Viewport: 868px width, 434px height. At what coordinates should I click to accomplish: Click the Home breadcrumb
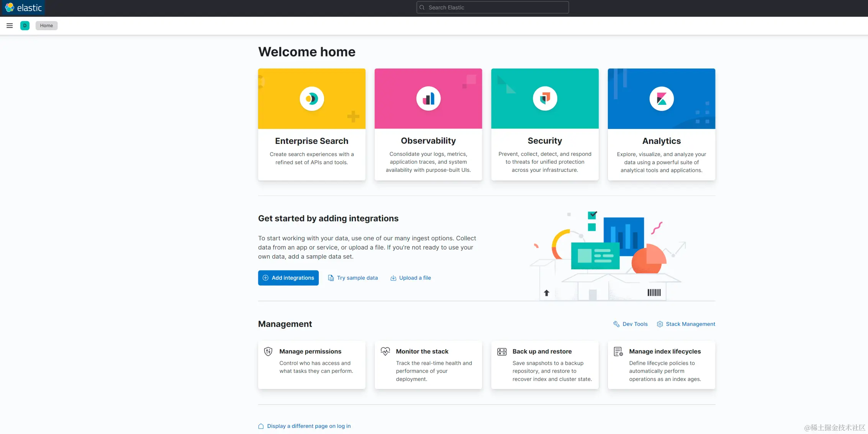pos(46,26)
